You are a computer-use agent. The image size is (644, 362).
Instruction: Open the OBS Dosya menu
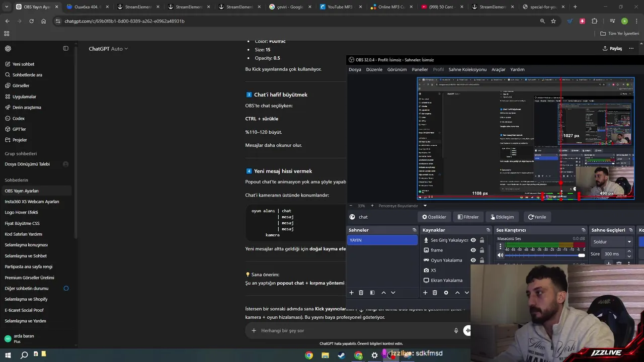355,69
